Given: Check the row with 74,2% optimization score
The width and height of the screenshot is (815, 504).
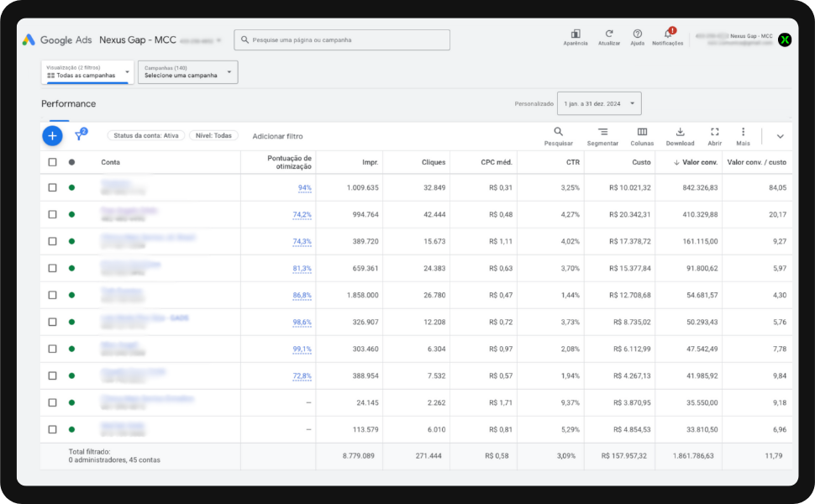Looking at the screenshot, I should click(52, 214).
